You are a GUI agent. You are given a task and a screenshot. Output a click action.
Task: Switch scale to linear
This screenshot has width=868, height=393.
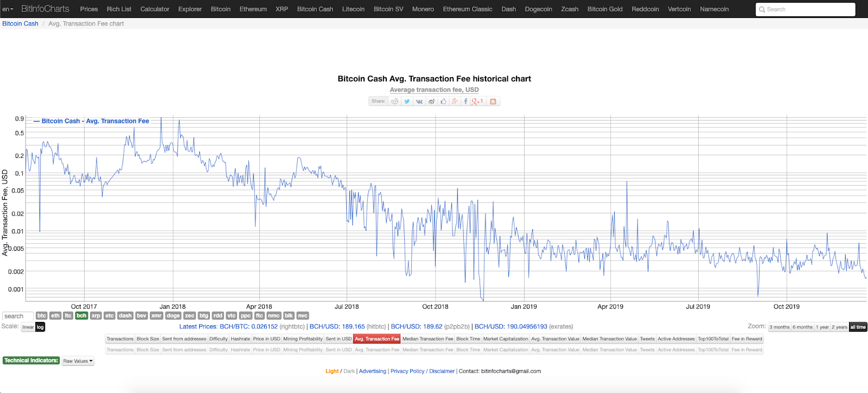[28, 327]
